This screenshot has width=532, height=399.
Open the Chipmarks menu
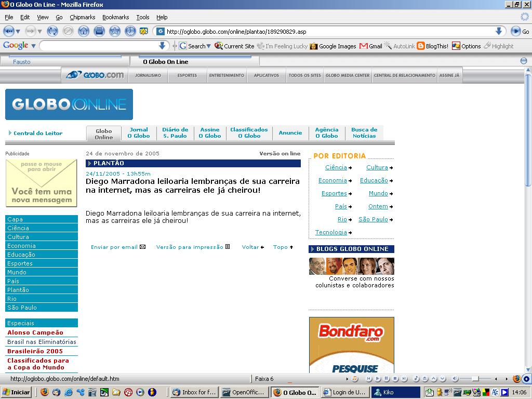point(83,17)
